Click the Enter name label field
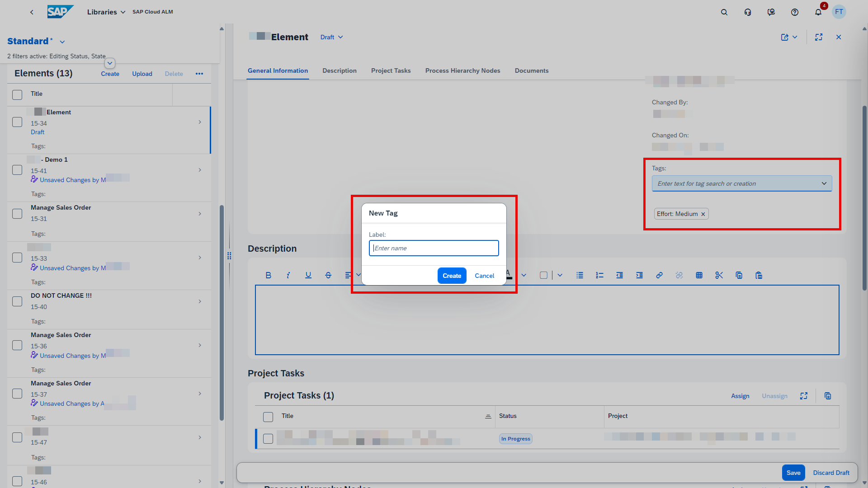 tap(434, 248)
